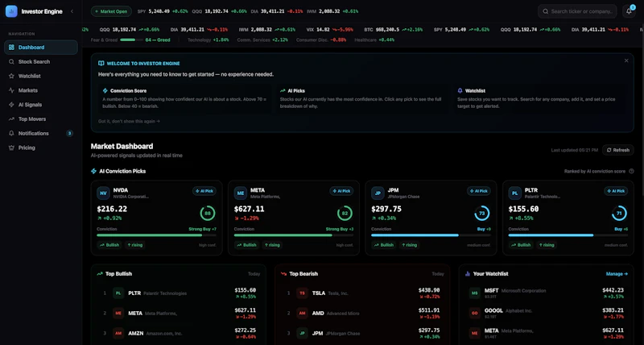Open Pricing in the sidebar

pos(41,148)
